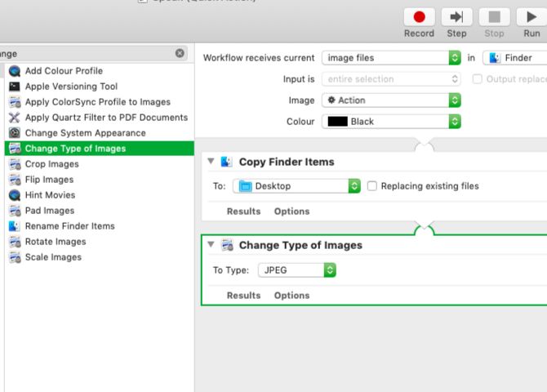Image resolution: width=547 pixels, height=392 pixels.
Task: Select Apple Versioning Tool action
Action: coord(71,87)
